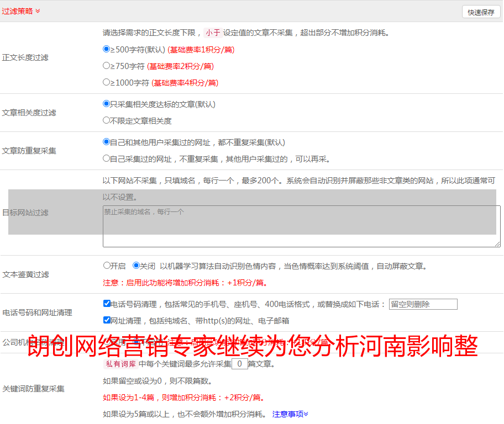Select 关闭 for 文本鉴黄过滤

[136, 266]
